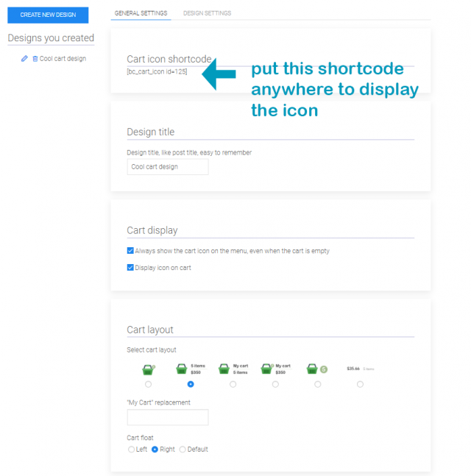Set Cart float to Right
The width and height of the screenshot is (471, 476).
(155, 450)
